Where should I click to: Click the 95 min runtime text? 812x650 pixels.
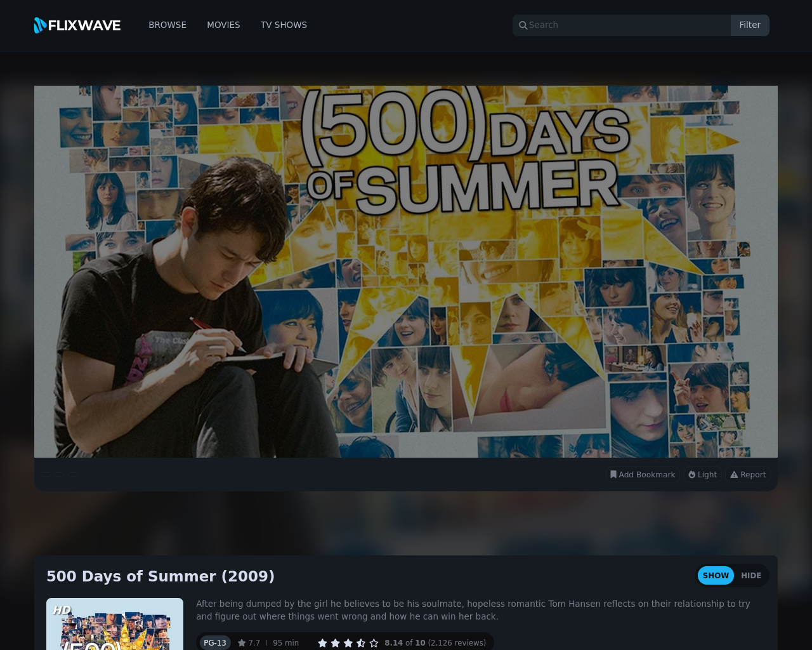pos(285,643)
